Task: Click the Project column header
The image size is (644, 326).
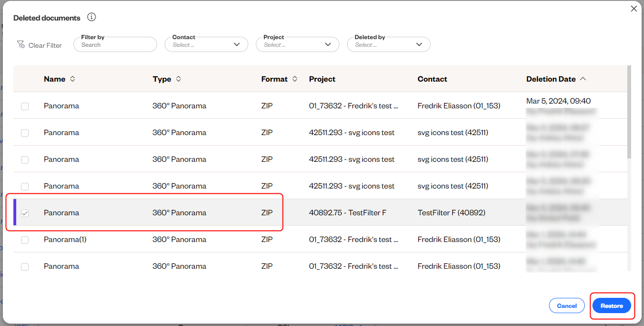Action: (x=322, y=79)
